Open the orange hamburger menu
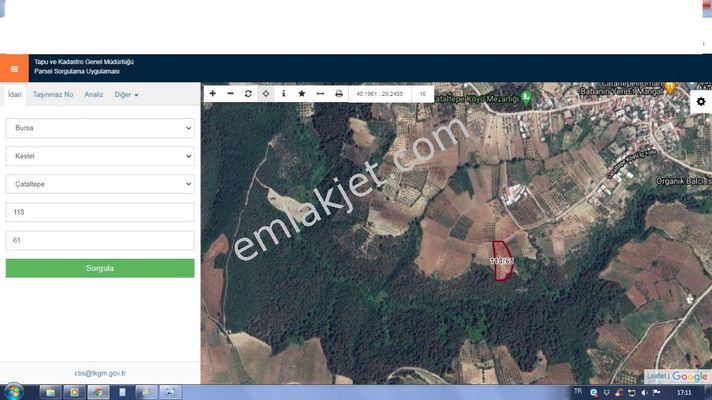 [x=14, y=69]
